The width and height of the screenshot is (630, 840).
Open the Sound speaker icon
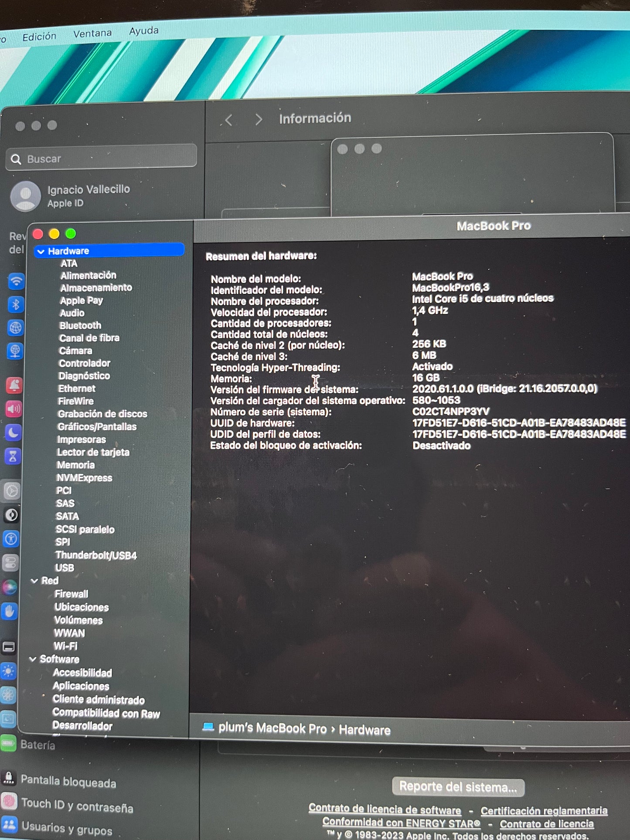coord(14,408)
